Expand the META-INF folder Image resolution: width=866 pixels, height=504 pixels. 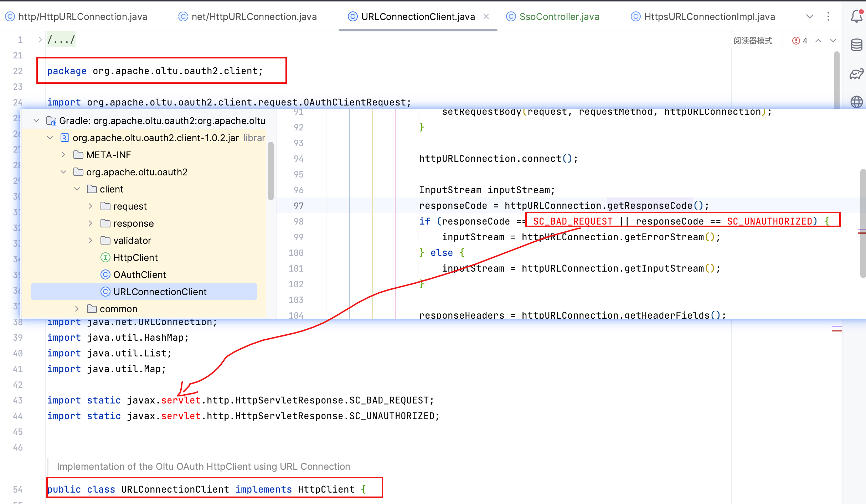(x=63, y=155)
